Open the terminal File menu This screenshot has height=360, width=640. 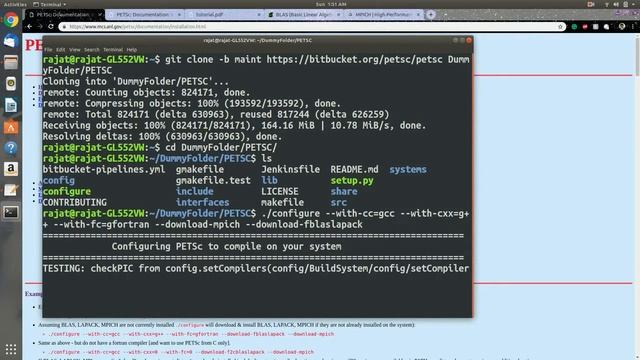[49, 49]
